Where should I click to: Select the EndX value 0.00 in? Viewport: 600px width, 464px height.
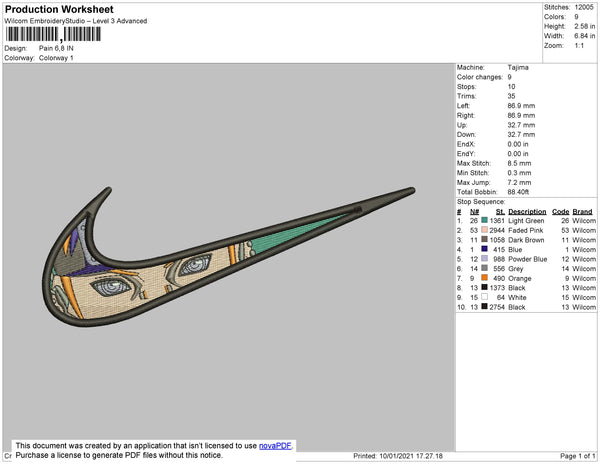[518, 144]
